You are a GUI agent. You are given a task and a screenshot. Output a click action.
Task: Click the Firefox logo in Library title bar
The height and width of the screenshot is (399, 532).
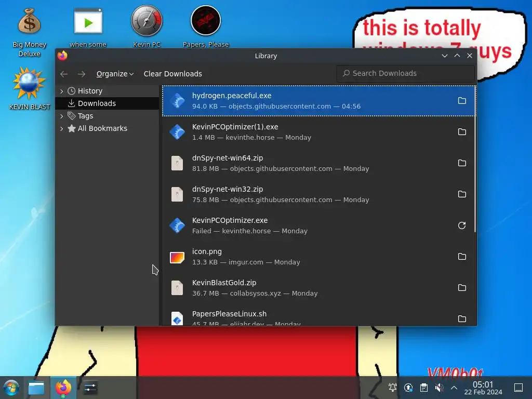coord(62,55)
